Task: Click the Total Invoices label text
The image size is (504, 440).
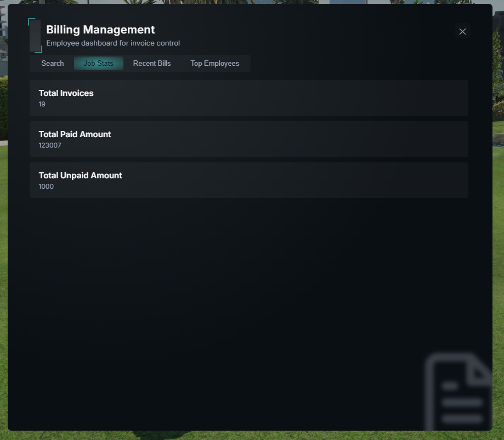Action: click(x=66, y=93)
